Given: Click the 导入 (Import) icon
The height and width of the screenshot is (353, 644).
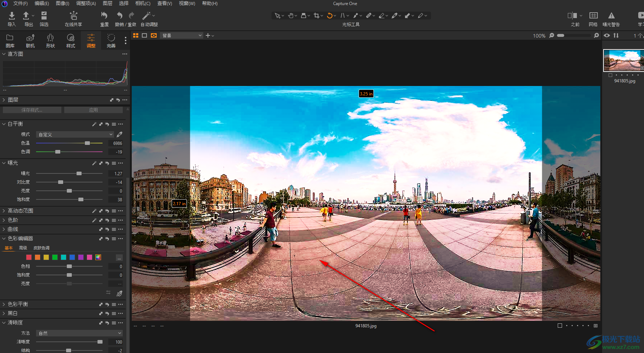Looking at the screenshot, I should (x=12, y=16).
